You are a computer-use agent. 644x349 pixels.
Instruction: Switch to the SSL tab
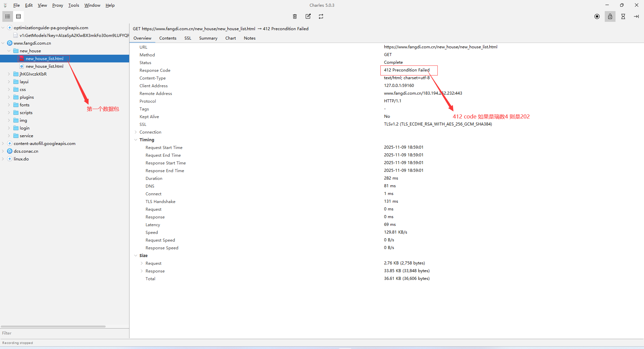[x=188, y=38]
